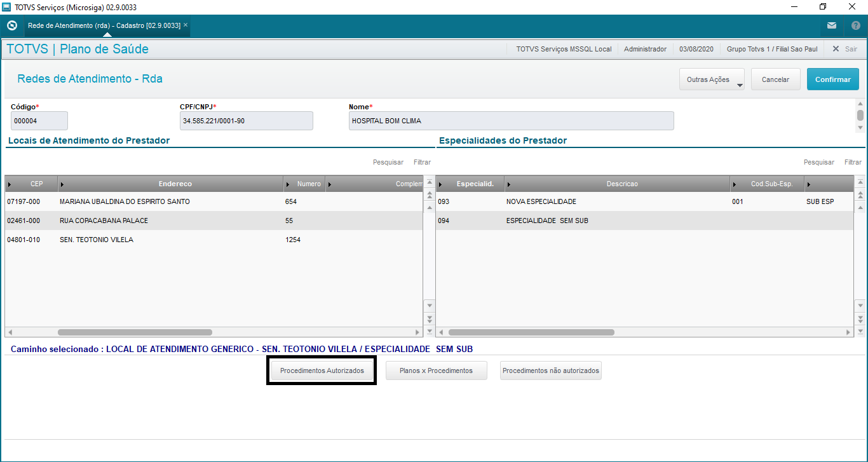
Task: Click the Nome field with HOSPITAL BOM CLIMA
Action: point(512,121)
